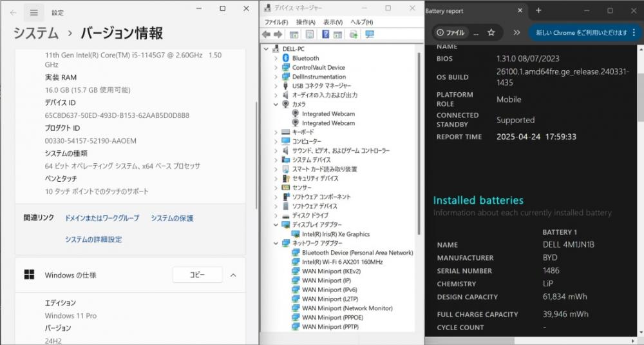Image resolution: width=644 pixels, height=345 pixels.
Task: Open the システムの保護 link
Action: pos(172,218)
